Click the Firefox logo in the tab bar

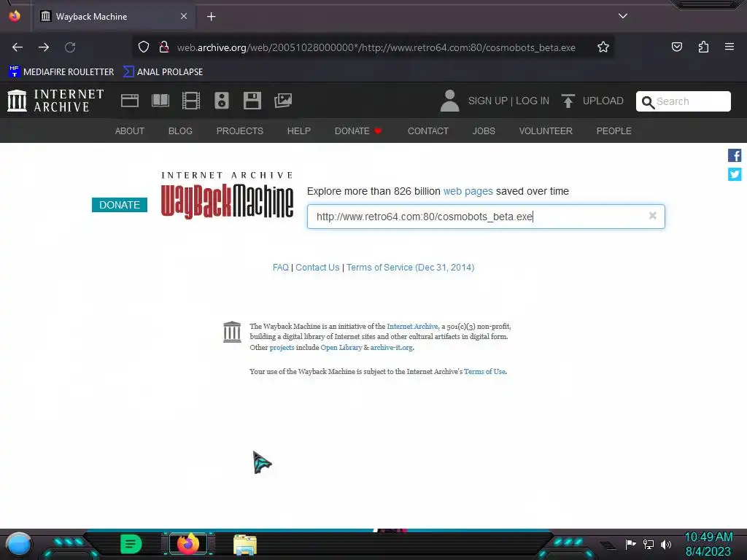click(x=15, y=16)
